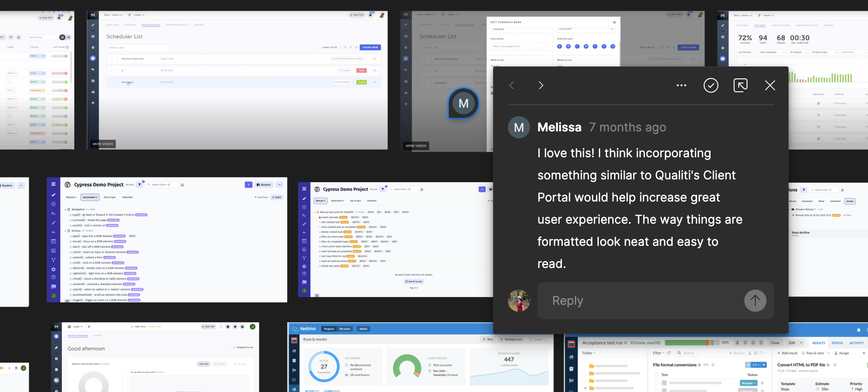Click the Reset button in the left Cypress screenshot

[x=277, y=197]
